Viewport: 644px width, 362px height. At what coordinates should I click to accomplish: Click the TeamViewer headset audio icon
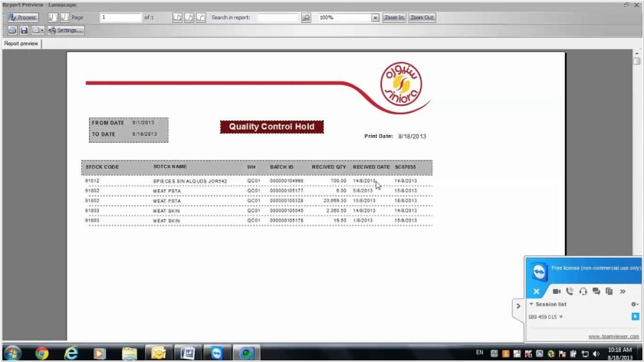pyautogui.click(x=583, y=291)
